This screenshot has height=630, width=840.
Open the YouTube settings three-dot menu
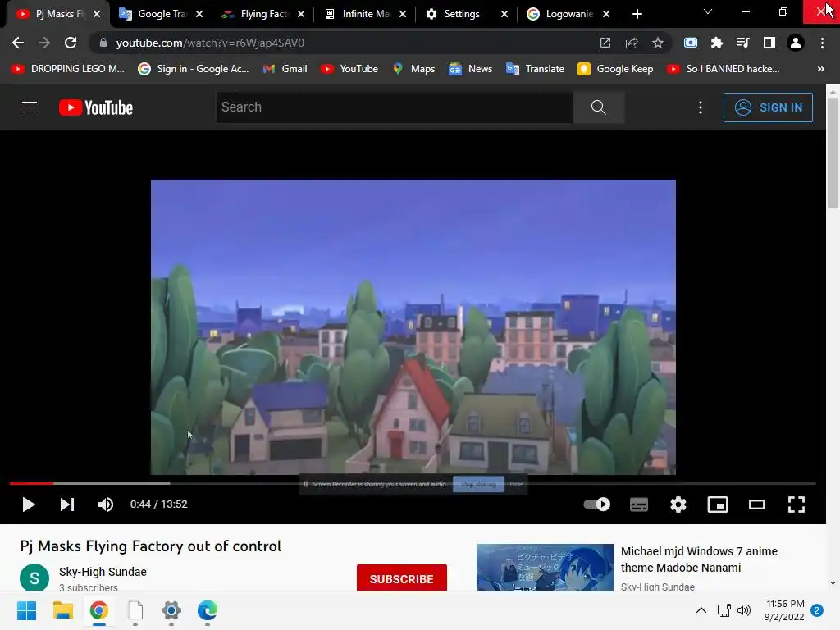(x=701, y=107)
